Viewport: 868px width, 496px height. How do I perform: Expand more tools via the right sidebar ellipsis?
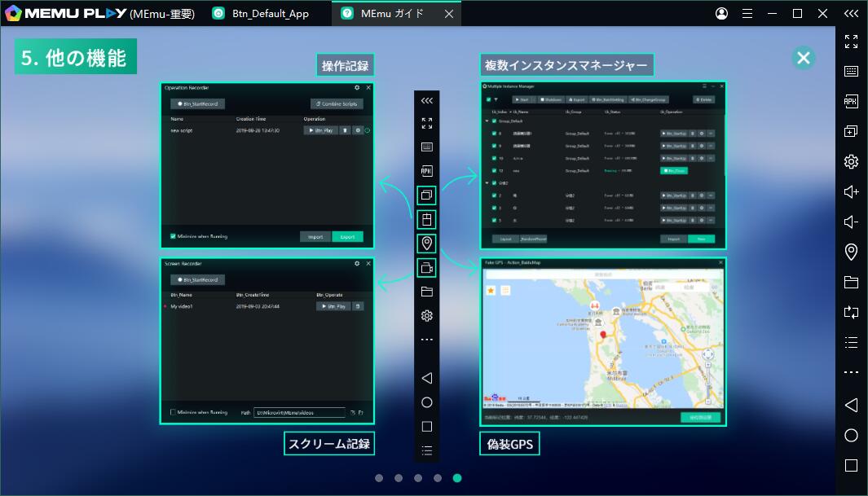[851, 372]
